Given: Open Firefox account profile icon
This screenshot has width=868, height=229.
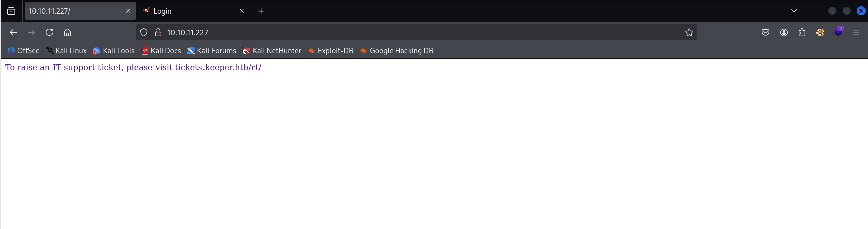Looking at the screenshot, I should (x=784, y=32).
